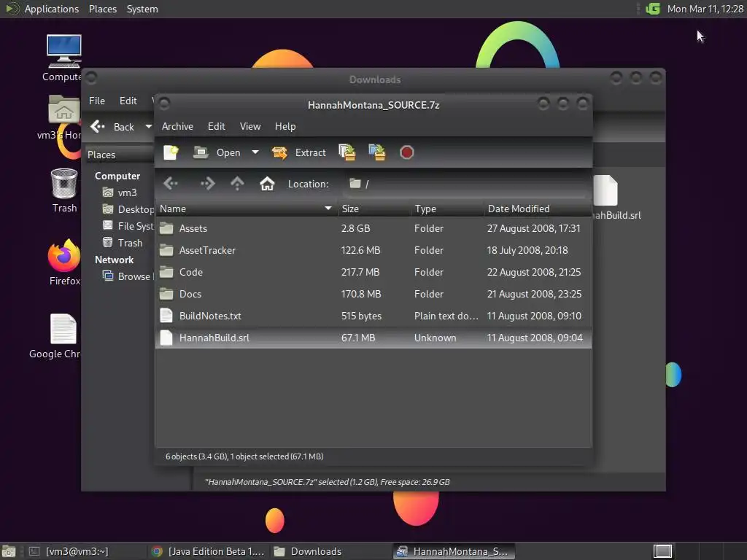Click the date and time clock
Image resolution: width=747 pixels, height=560 pixels.
coord(705,9)
